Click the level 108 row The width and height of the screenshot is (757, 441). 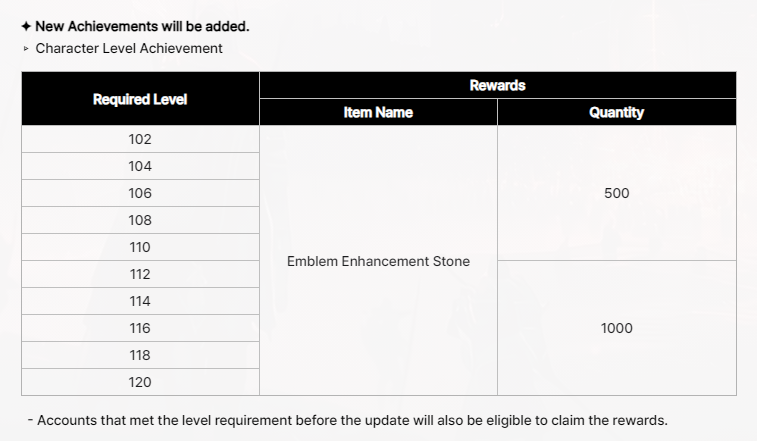point(140,220)
